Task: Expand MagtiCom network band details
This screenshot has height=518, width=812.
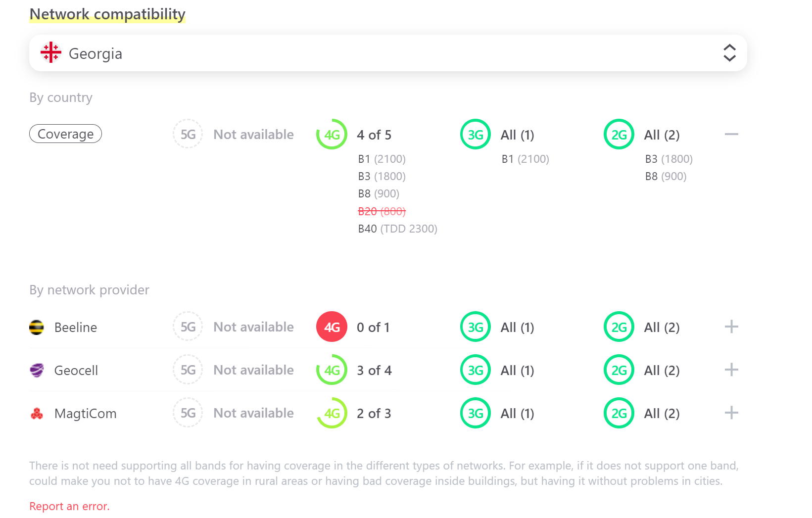Action: tap(731, 413)
